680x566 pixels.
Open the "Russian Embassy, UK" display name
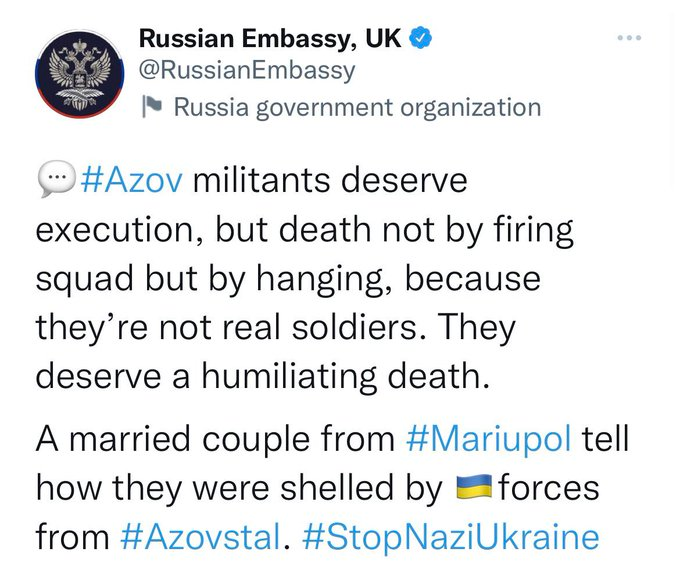click(x=273, y=39)
